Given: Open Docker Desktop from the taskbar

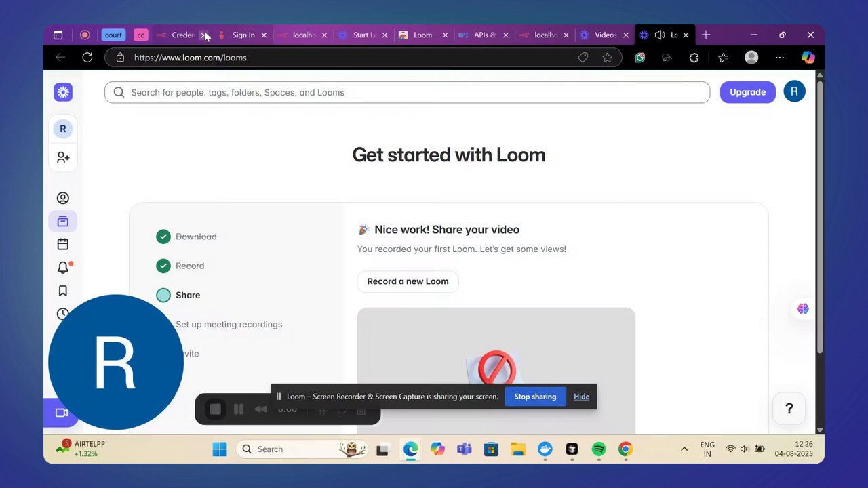Looking at the screenshot, I should click(x=545, y=449).
